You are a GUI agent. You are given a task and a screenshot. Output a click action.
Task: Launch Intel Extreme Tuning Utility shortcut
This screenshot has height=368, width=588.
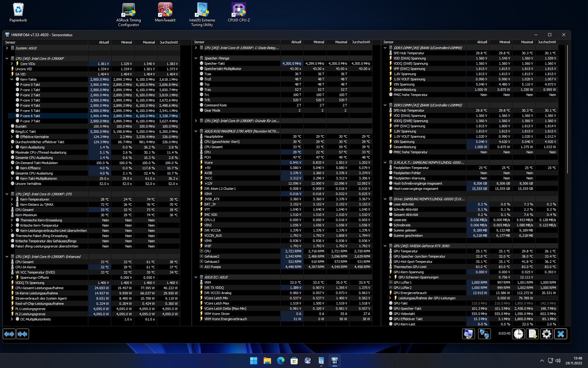[x=202, y=15]
